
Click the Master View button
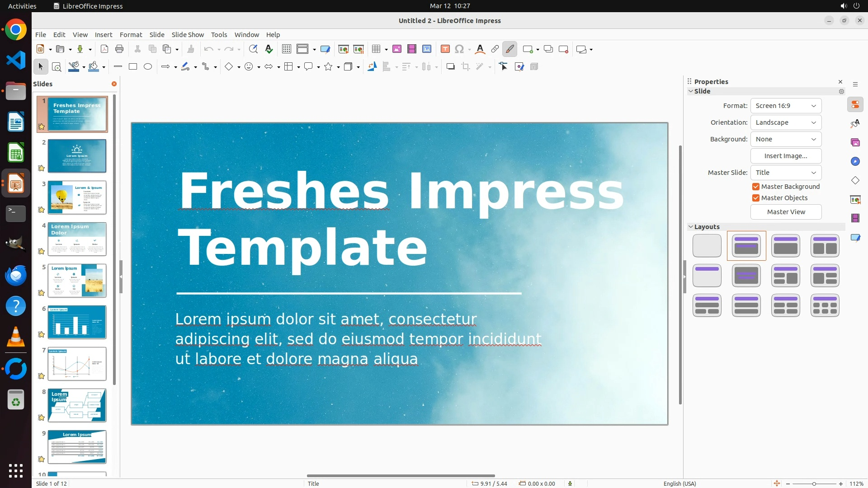pyautogui.click(x=786, y=212)
